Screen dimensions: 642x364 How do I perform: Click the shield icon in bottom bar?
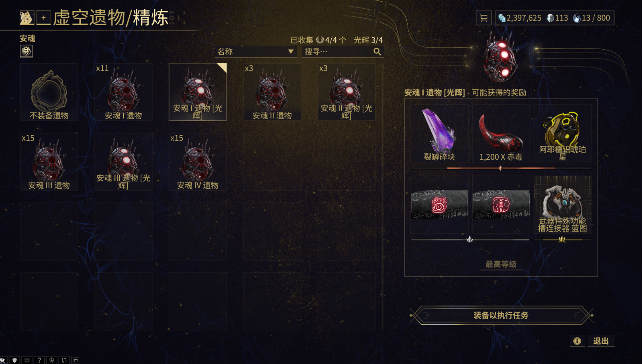click(x=15, y=360)
